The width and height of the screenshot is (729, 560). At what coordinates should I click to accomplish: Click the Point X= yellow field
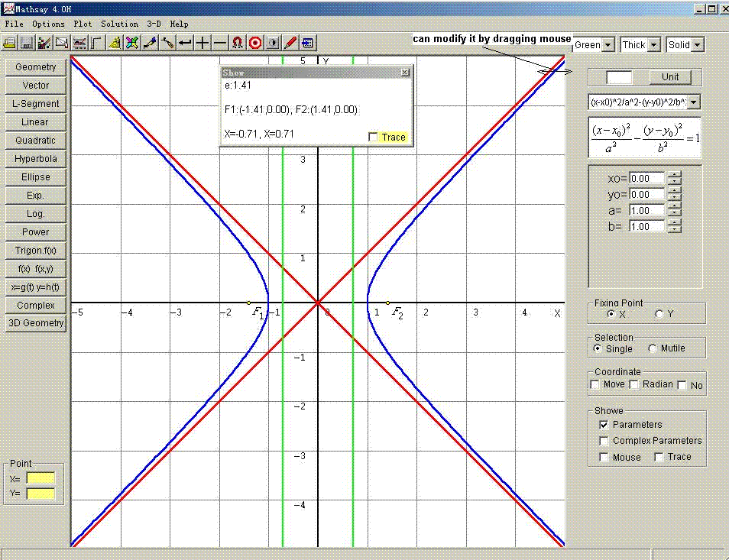pyautogui.click(x=40, y=478)
